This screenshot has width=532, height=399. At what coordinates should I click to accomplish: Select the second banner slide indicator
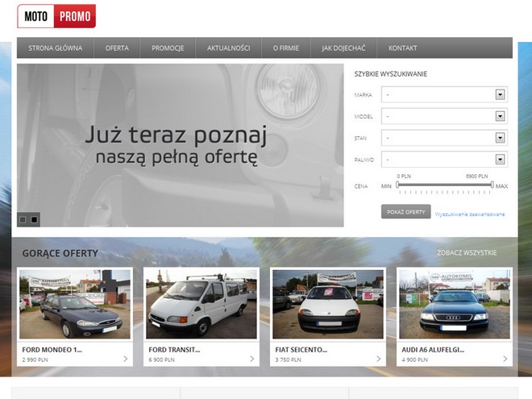point(34,219)
